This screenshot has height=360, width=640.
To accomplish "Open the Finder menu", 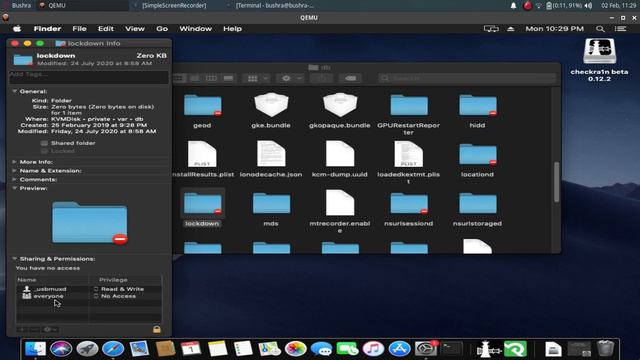I will (x=47, y=29).
